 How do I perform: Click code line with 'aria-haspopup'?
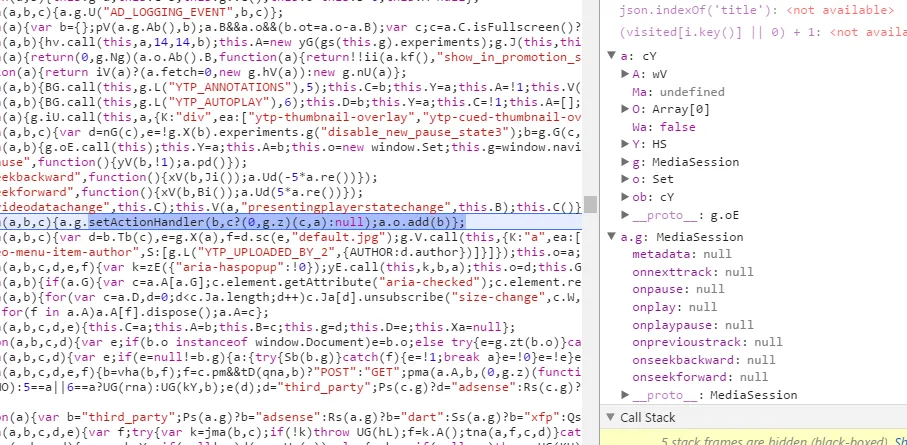[x=291, y=267]
